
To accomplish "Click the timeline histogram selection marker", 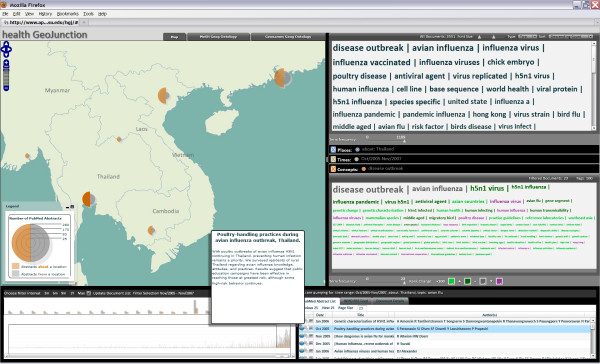I will (x=284, y=337).
